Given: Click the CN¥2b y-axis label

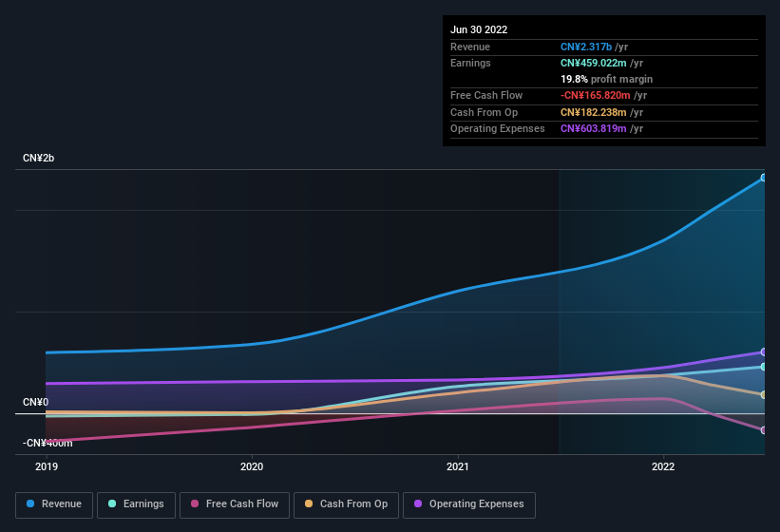Looking at the screenshot, I should coord(38,158).
